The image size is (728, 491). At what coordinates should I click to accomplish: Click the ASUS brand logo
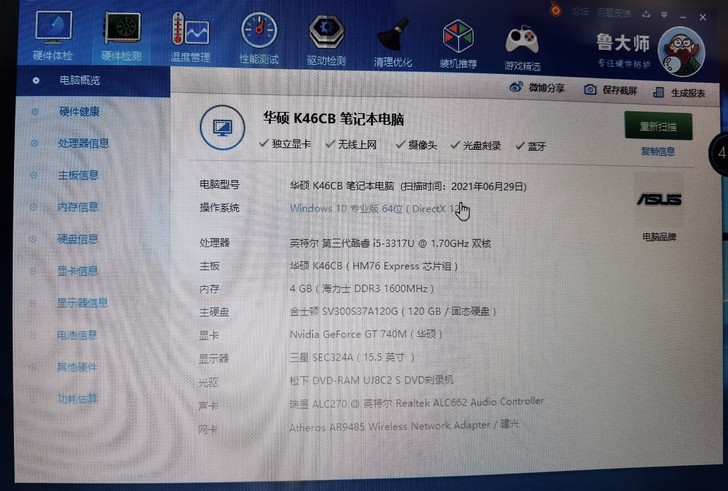659,200
